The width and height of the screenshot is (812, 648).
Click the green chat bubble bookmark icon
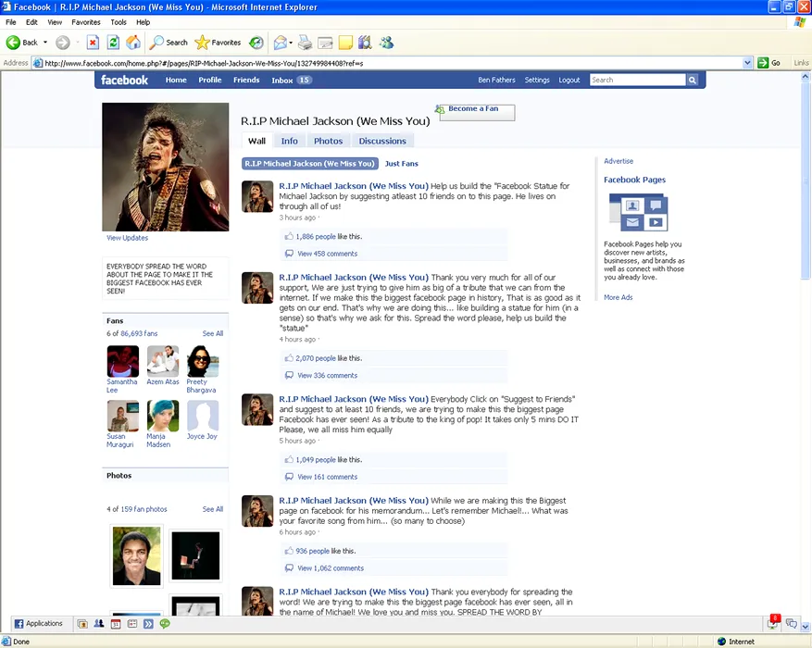click(165, 624)
